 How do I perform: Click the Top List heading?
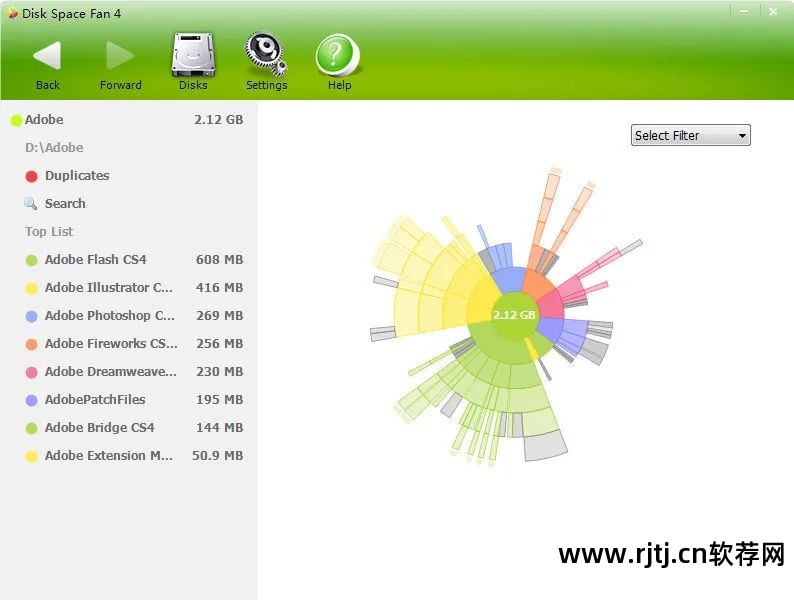(49, 231)
